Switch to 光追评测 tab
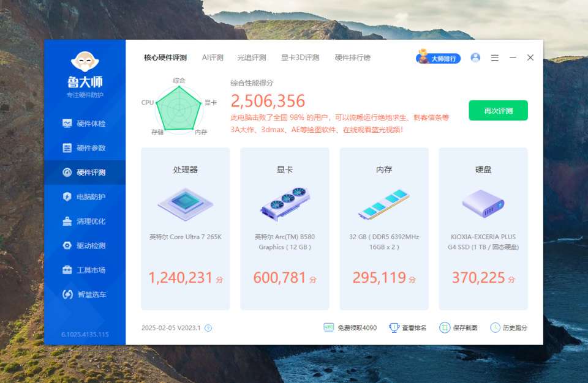588x383 pixels. [x=252, y=58]
